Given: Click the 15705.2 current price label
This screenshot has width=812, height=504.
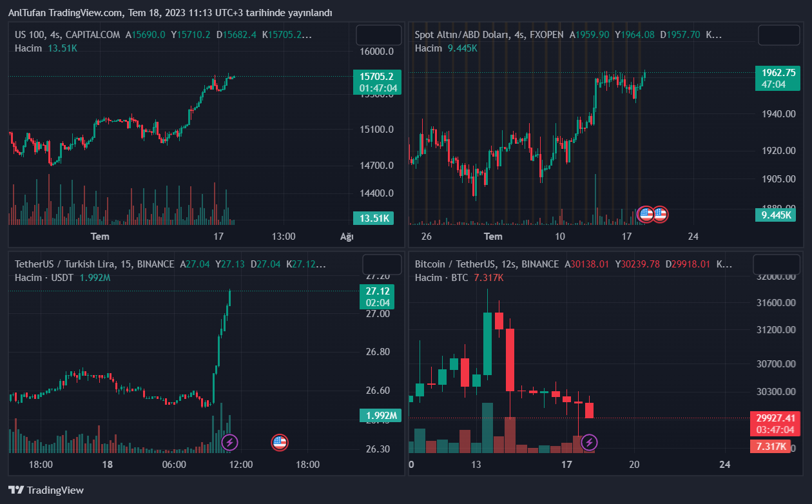Looking at the screenshot, I should point(377,77).
